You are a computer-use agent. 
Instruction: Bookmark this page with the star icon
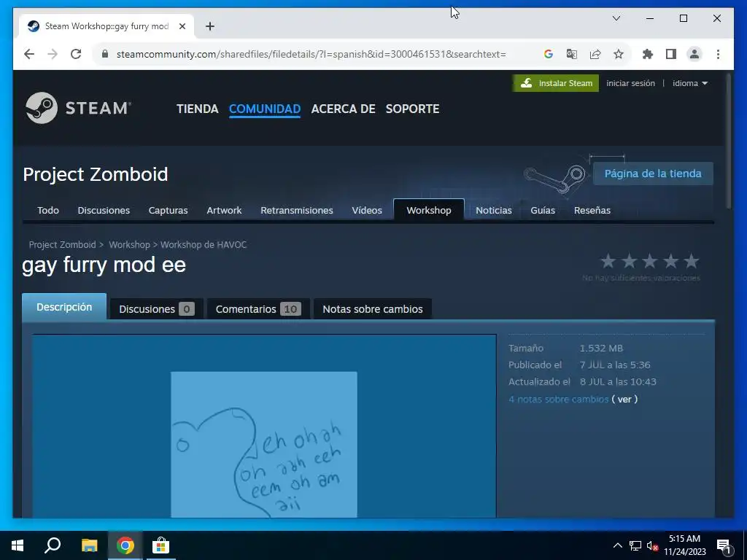619,54
